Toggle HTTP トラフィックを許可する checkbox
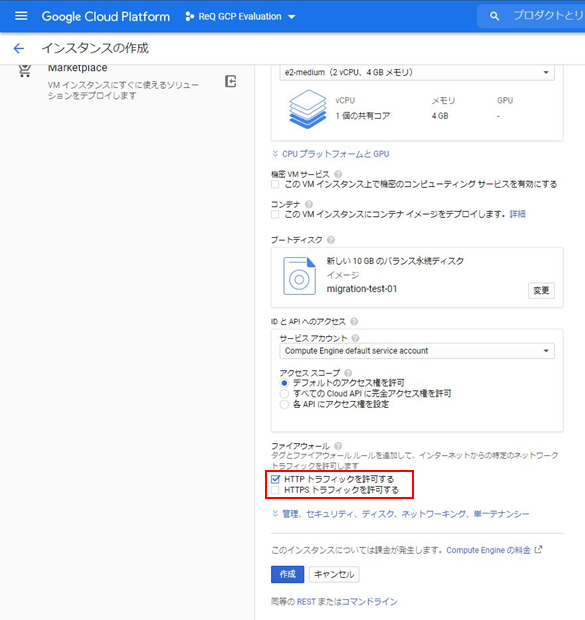The height and width of the screenshot is (620, 585). pos(275,479)
